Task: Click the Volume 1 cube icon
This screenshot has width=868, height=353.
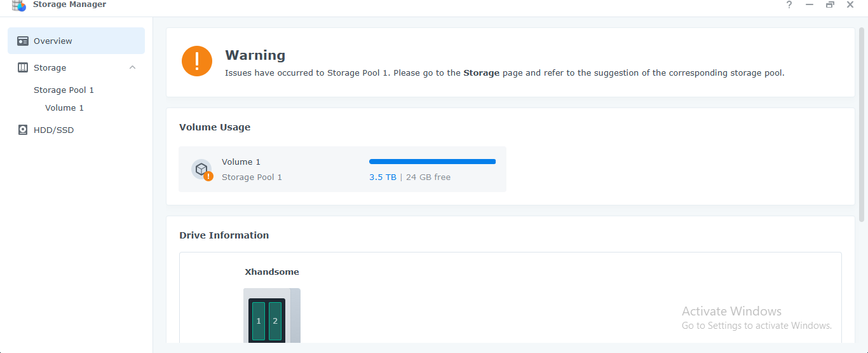Action: pyautogui.click(x=202, y=170)
